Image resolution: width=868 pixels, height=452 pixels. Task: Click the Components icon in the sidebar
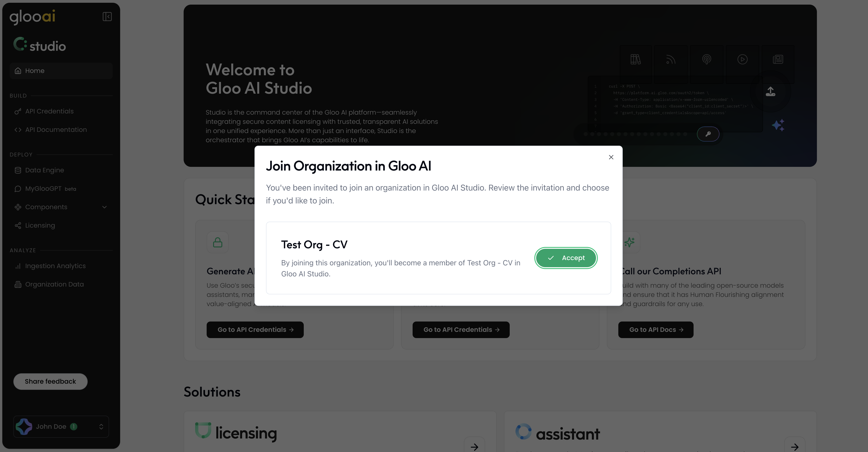(x=18, y=207)
